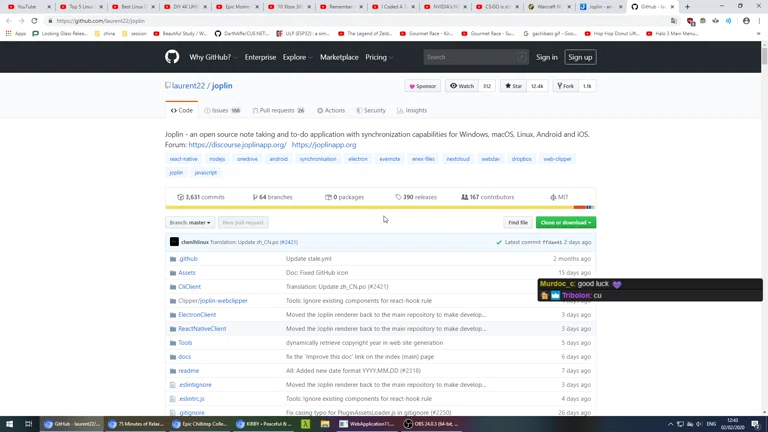Open Windows Start menu
768x432 pixels.
(9, 424)
